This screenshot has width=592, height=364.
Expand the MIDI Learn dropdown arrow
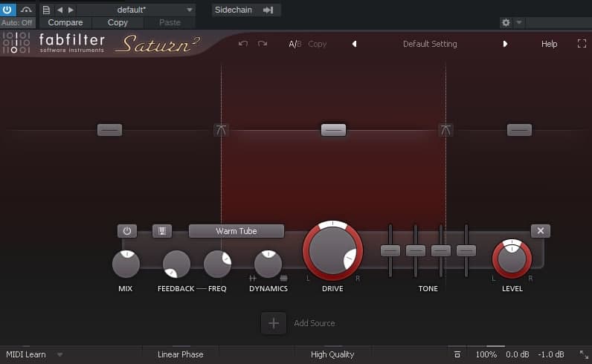coord(59,354)
